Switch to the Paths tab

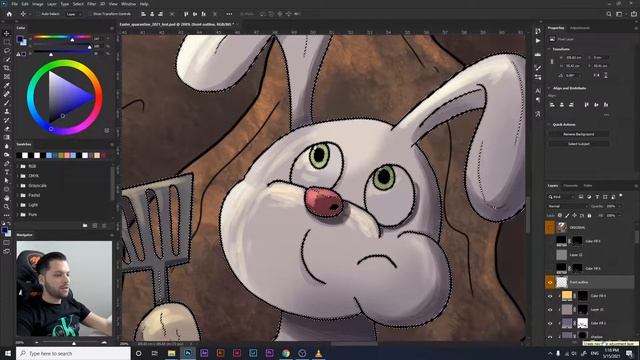coord(588,186)
